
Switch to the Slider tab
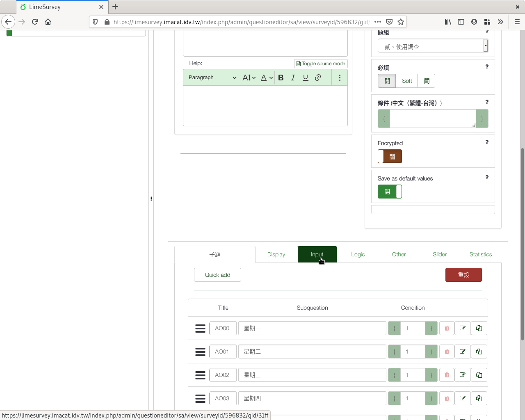tap(440, 254)
